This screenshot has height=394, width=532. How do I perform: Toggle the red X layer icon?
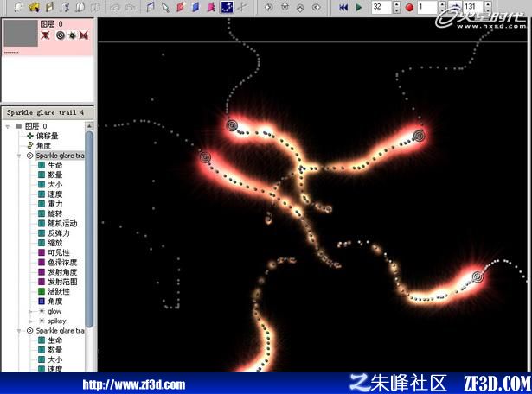click(45, 35)
